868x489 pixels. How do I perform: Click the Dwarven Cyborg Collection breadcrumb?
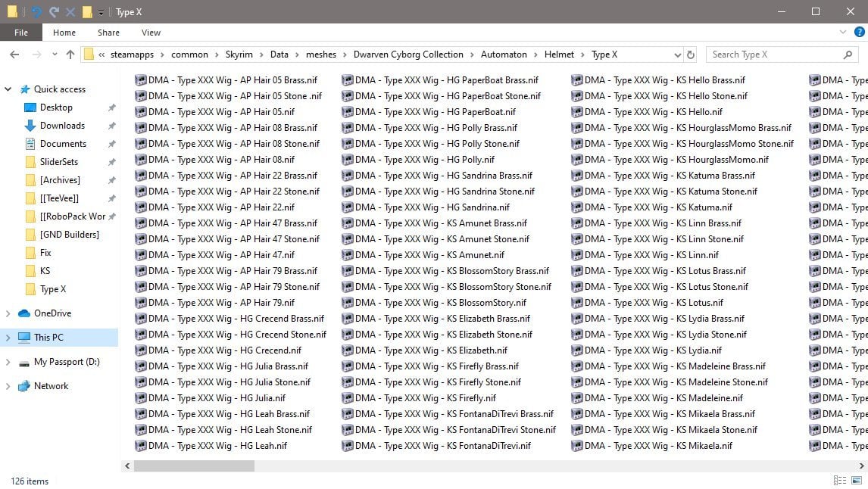[408, 55]
